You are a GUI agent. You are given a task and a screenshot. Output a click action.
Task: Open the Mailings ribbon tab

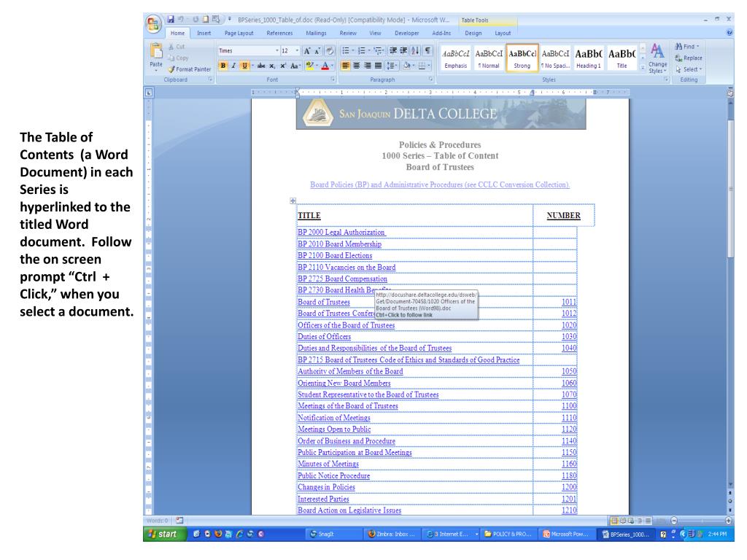pyautogui.click(x=316, y=34)
